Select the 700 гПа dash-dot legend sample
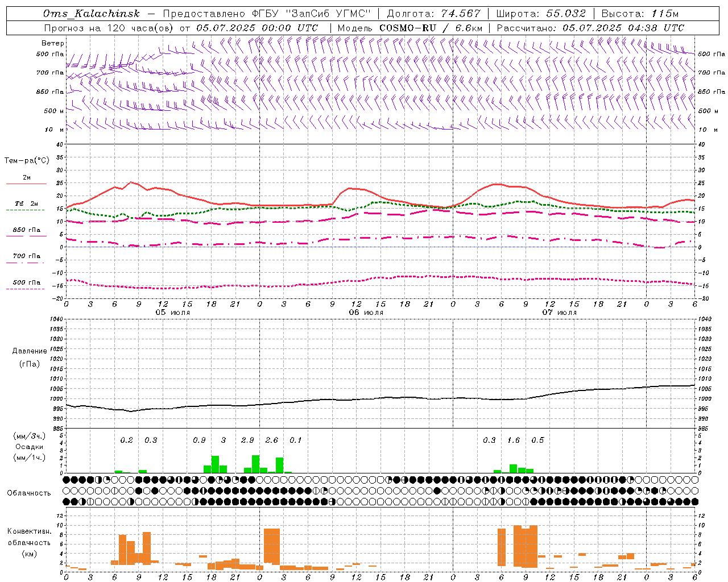The height and width of the screenshot is (582, 728). click(x=25, y=263)
